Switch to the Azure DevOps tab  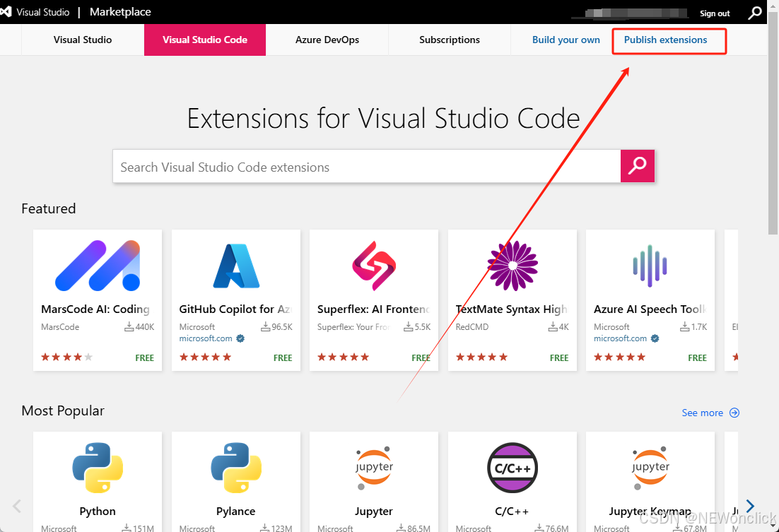coord(327,40)
